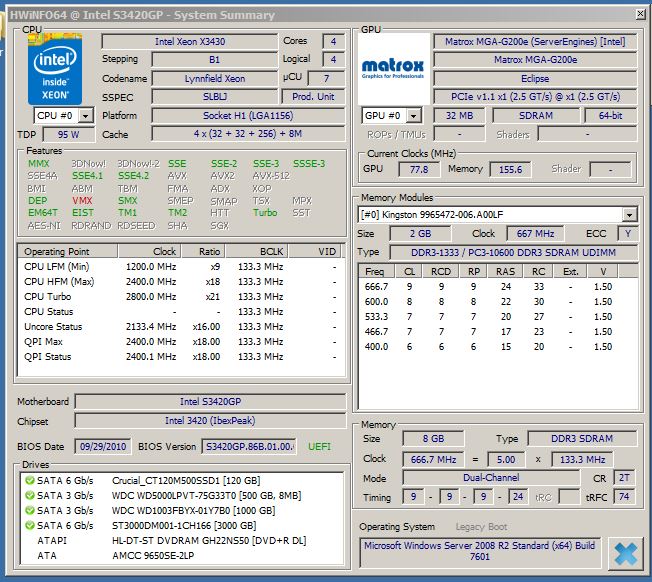Click the 95 W TDP field
The height and width of the screenshot is (582, 652).
click(x=69, y=134)
